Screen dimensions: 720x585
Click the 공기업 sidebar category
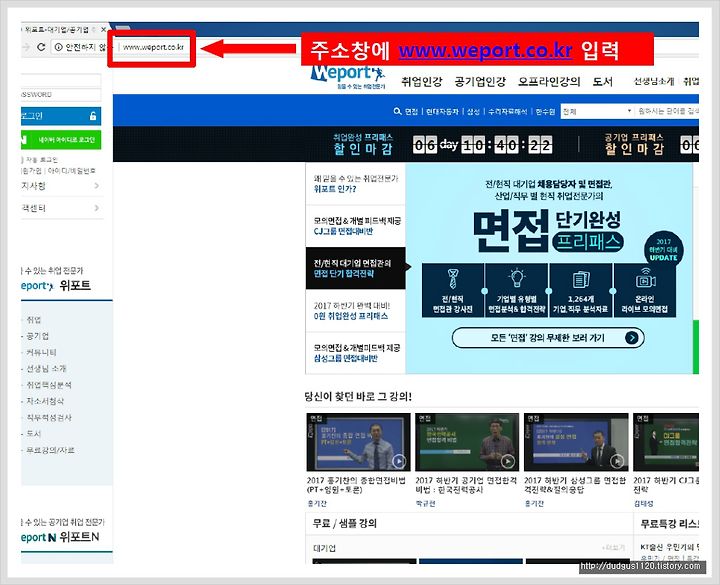38,336
